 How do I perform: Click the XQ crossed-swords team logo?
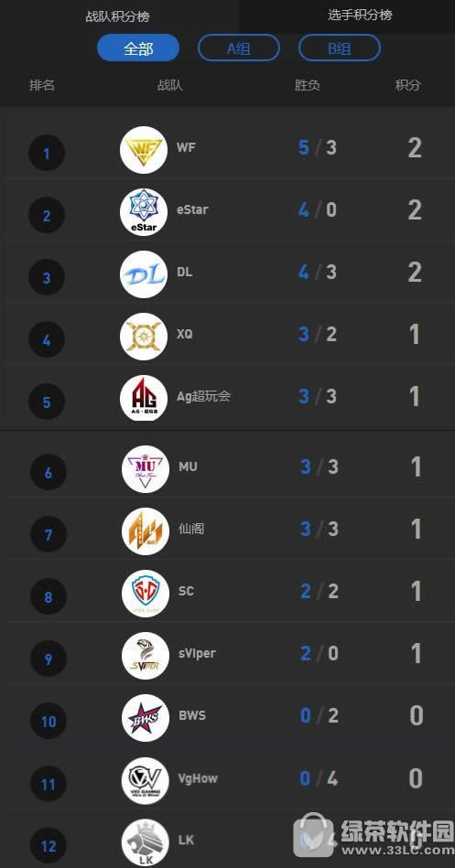(x=144, y=336)
